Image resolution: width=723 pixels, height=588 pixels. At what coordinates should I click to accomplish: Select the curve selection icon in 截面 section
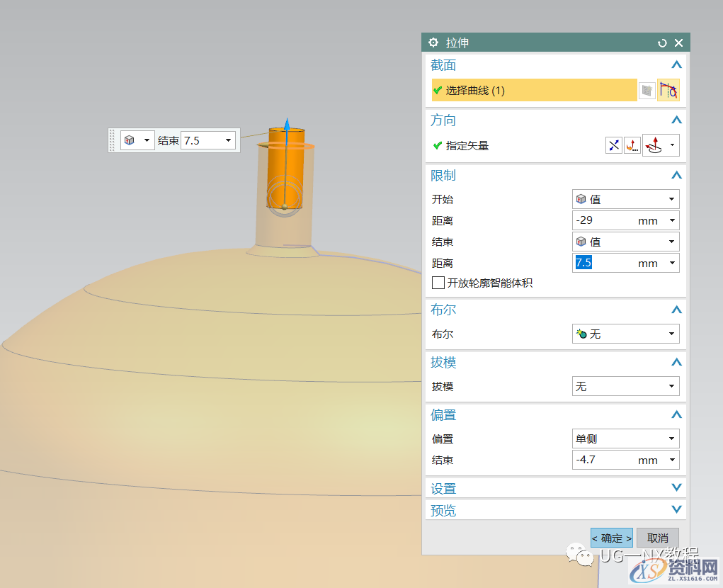[x=668, y=89]
